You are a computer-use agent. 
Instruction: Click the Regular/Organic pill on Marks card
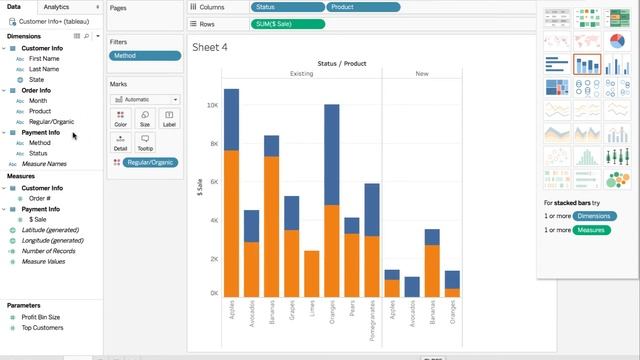pos(150,162)
